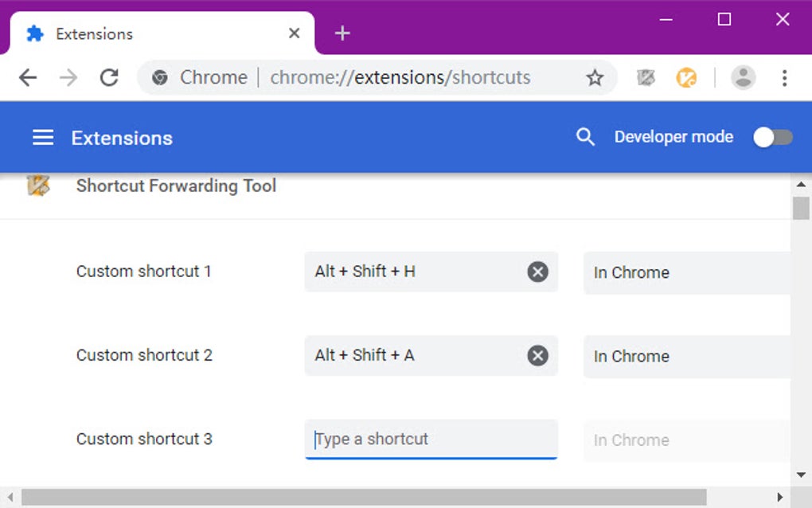Image resolution: width=812 pixels, height=508 pixels.
Task: Clear the Alt + Shift + H shortcut
Action: (537, 272)
